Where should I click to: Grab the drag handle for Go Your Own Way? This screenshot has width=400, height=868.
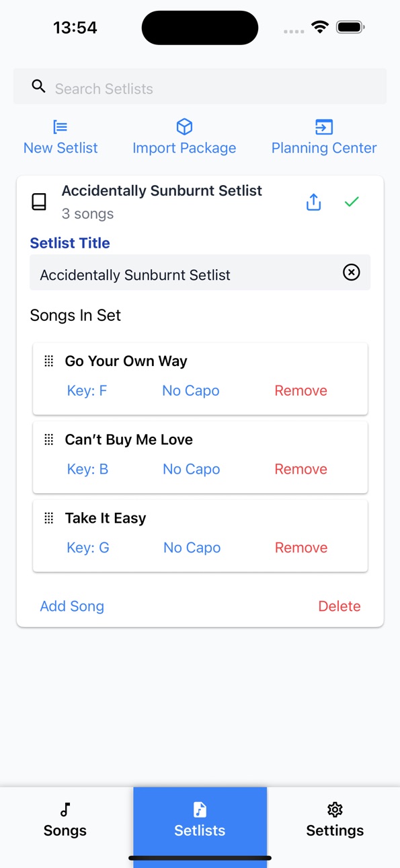pos(48,361)
